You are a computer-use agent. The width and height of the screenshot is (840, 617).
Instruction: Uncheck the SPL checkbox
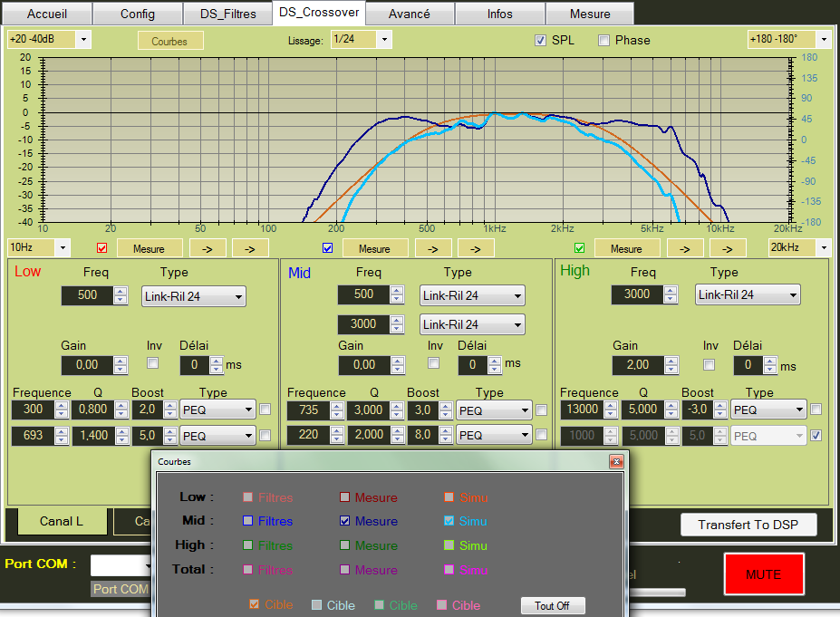tap(541, 40)
